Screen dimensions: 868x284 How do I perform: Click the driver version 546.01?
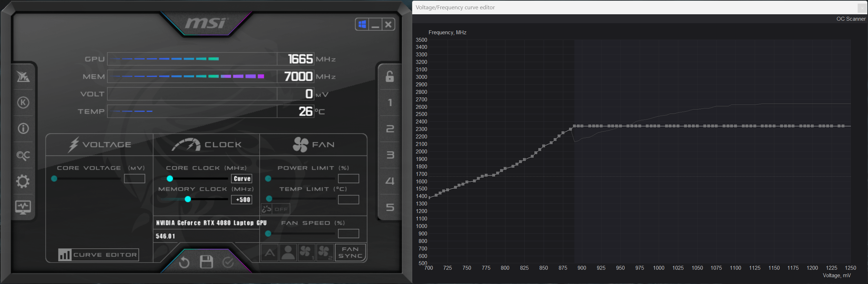pyautogui.click(x=165, y=236)
